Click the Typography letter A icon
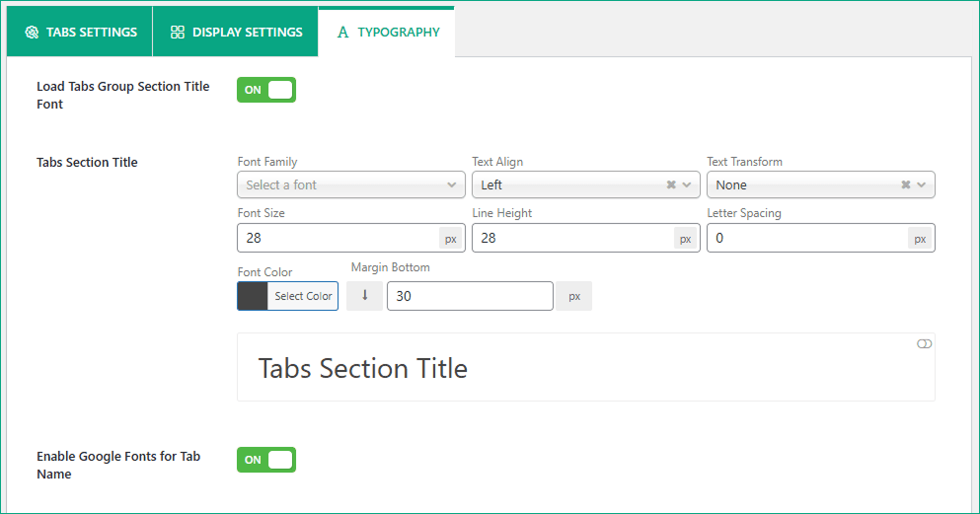980x514 pixels. 343,33
